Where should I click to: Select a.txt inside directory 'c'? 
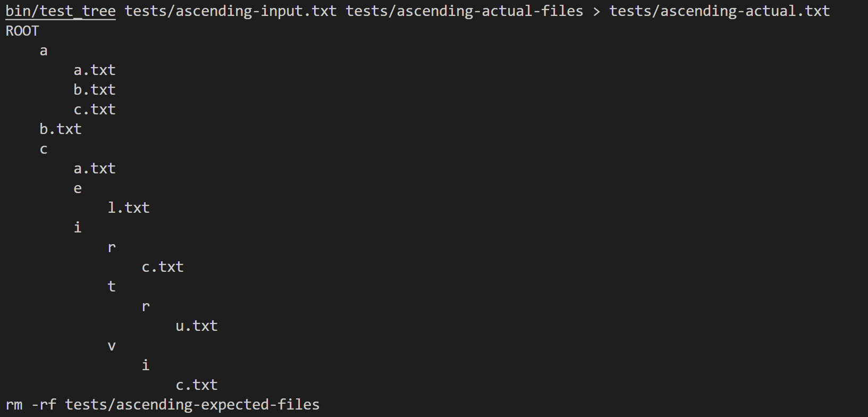pyautogui.click(x=95, y=169)
